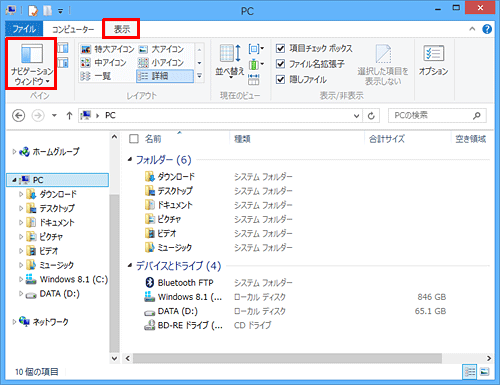Collapse the デバイスとドライブ (4) group
Viewport: 500px width, 385px height.
(130, 266)
